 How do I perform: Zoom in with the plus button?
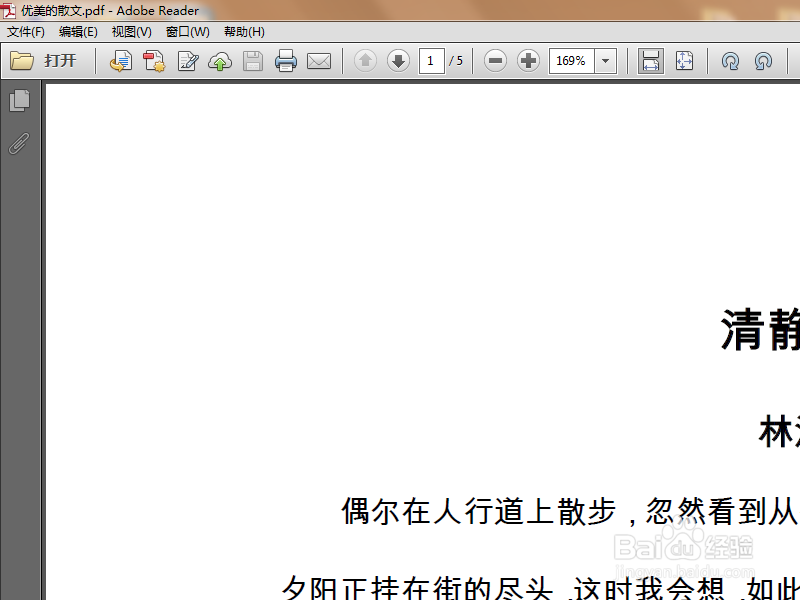click(x=529, y=61)
